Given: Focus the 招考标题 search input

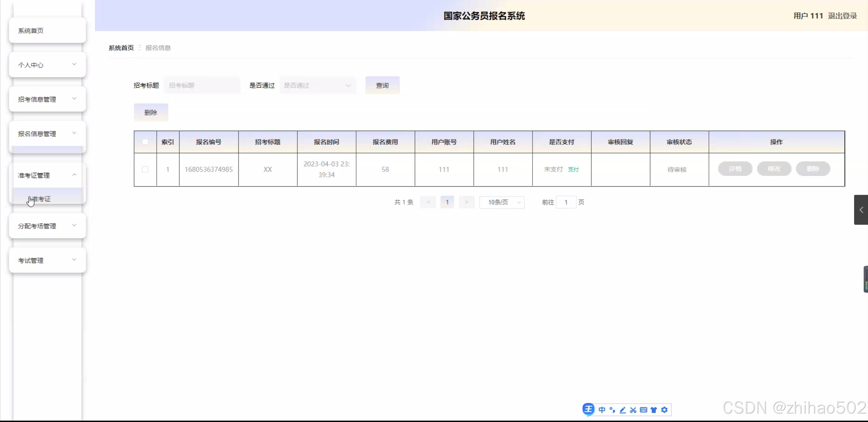Looking at the screenshot, I should point(202,86).
